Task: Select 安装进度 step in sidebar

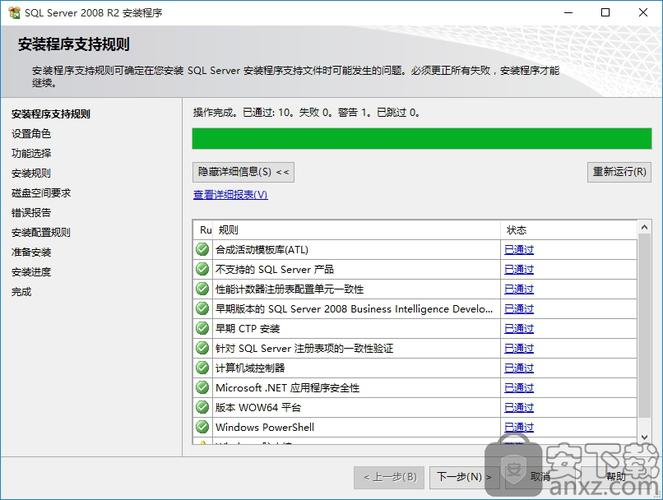Action: point(31,272)
